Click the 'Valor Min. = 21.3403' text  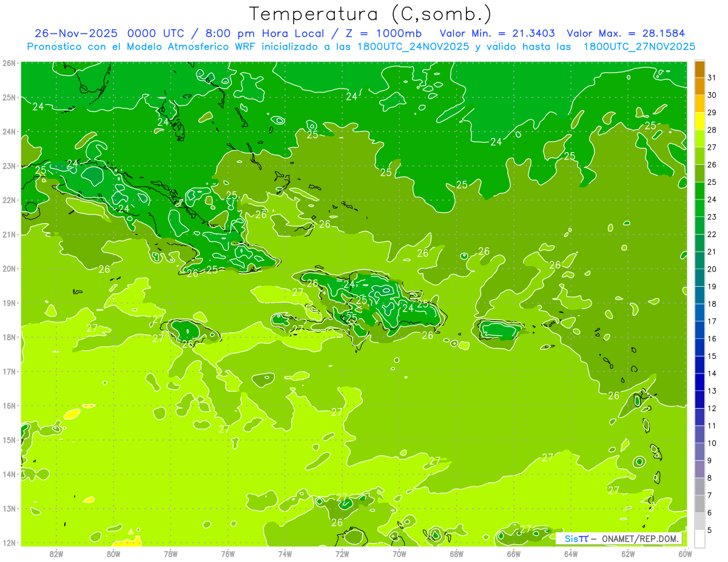click(499, 33)
